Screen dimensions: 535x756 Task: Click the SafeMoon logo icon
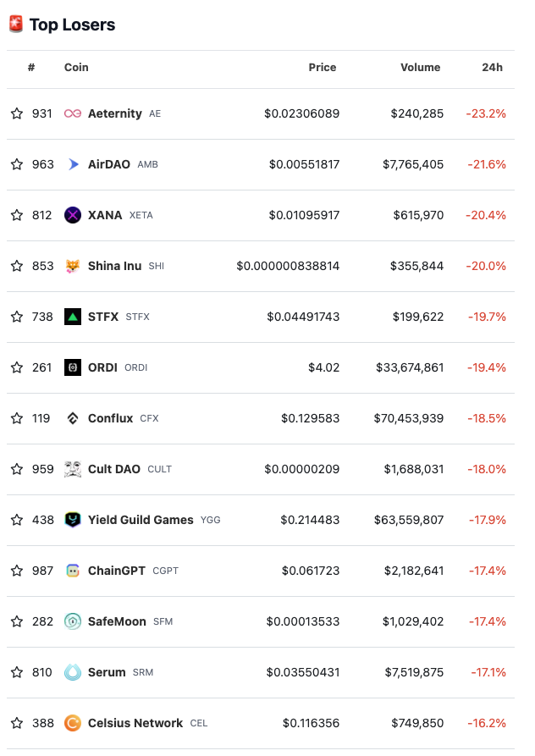73,621
